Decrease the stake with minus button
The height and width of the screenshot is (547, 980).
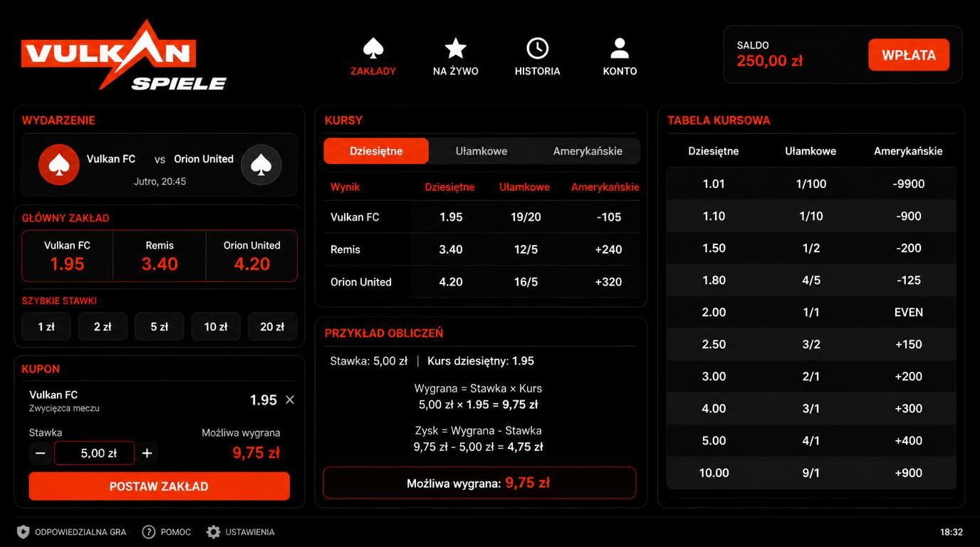click(41, 453)
